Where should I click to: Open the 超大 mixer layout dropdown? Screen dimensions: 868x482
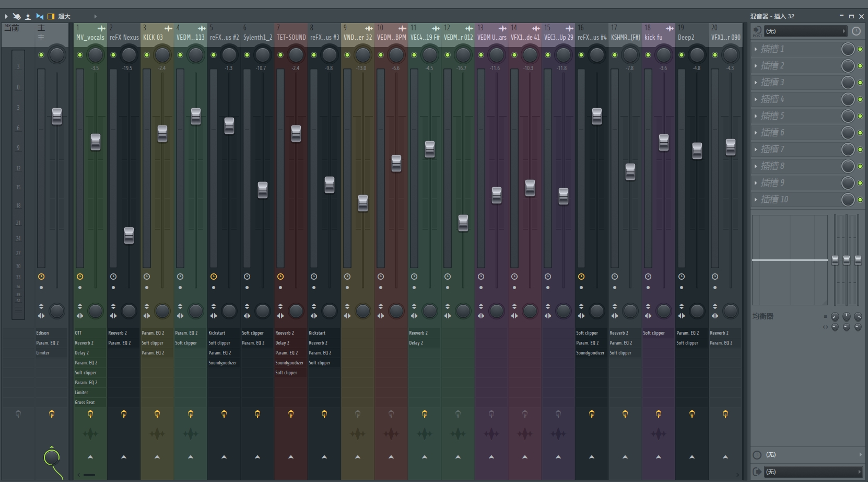77,16
